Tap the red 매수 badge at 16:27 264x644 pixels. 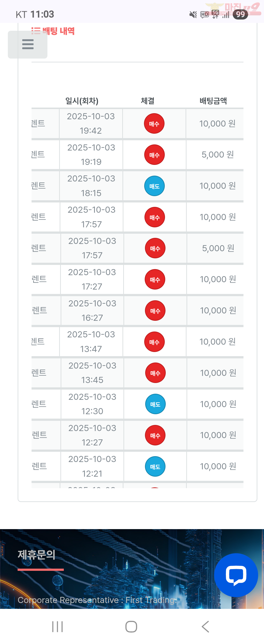pos(155,311)
